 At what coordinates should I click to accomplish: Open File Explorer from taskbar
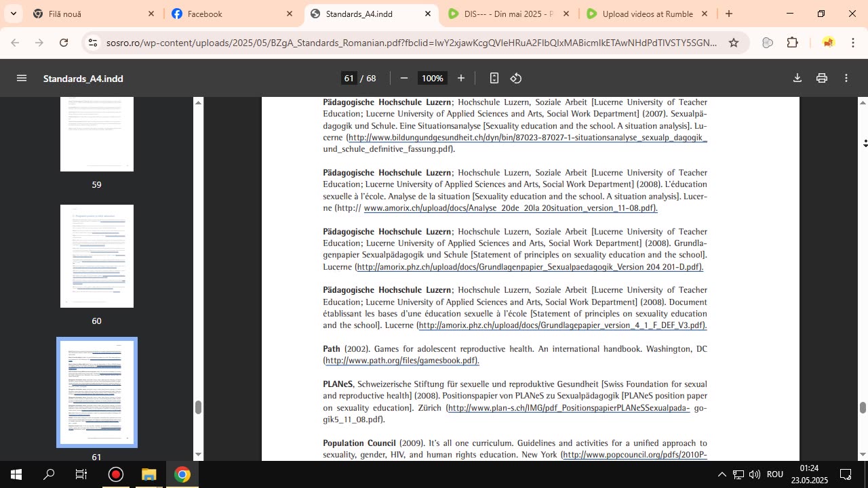(x=149, y=474)
